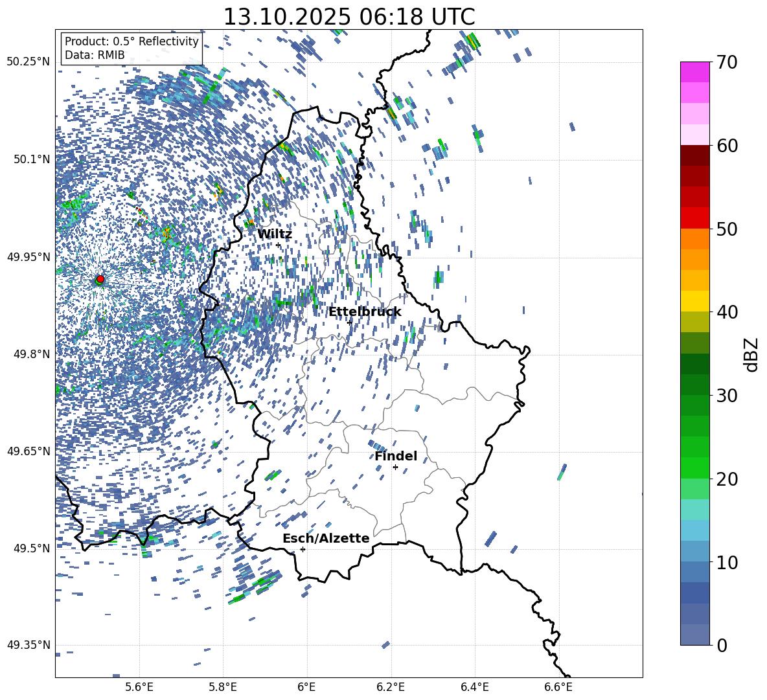Click the 5.6°E longitude label
Viewport: 767px width, 700px height.
pyautogui.click(x=139, y=687)
